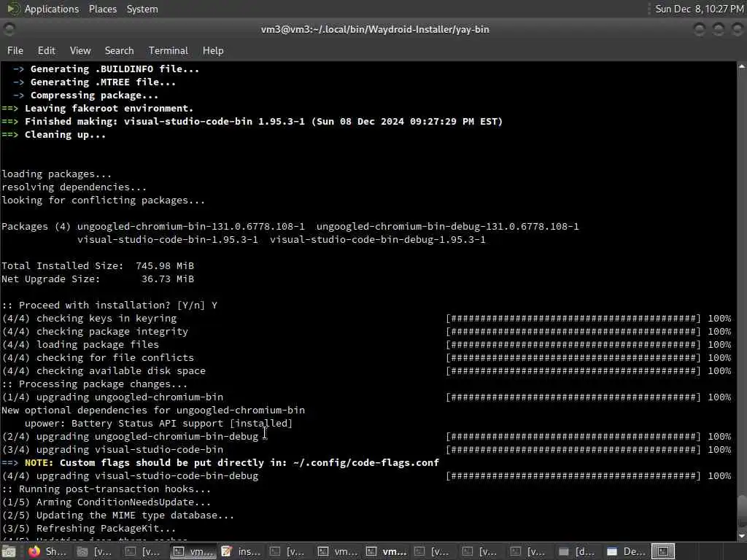747x560 pixels.
Task: Click the 'Generating .BUILDINFO file...' line
Action: [x=106, y=69]
